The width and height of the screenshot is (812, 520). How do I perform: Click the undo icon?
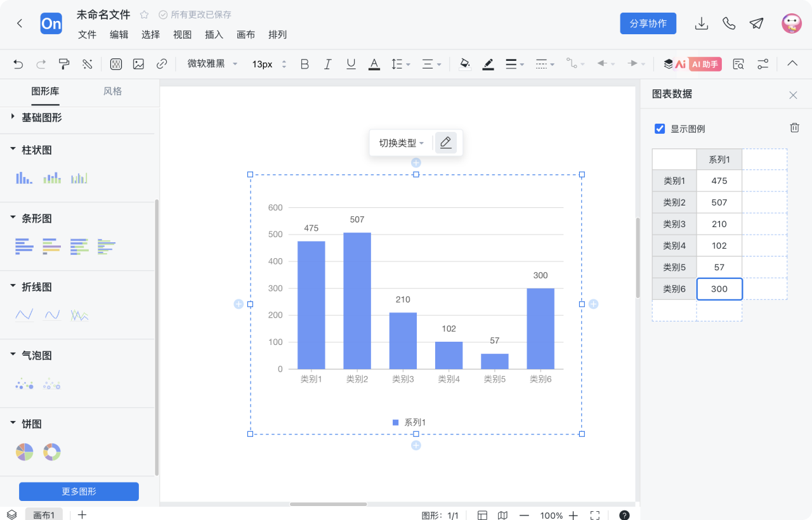point(17,63)
